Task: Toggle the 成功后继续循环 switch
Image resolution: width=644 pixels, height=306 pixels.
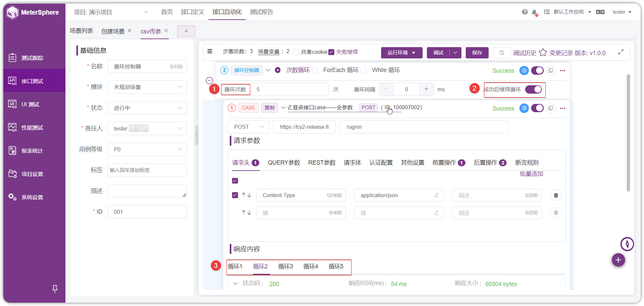Action: point(533,90)
